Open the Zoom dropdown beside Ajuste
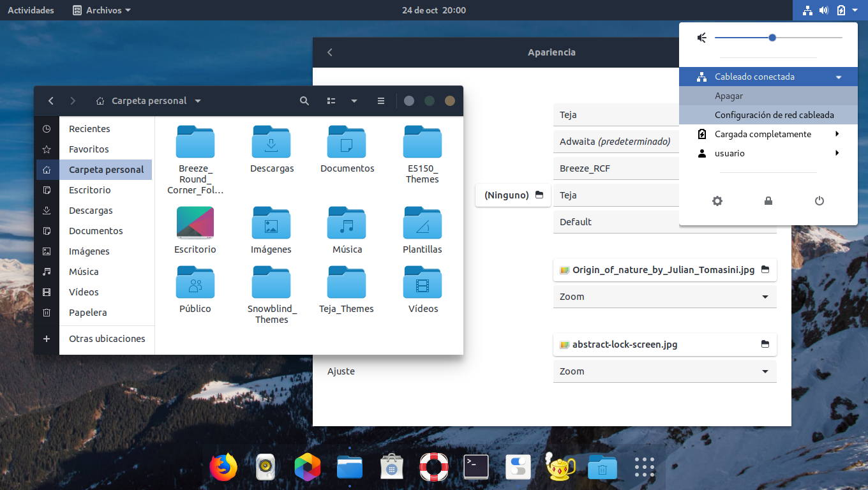This screenshot has width=868, height=490. [664, 371]
